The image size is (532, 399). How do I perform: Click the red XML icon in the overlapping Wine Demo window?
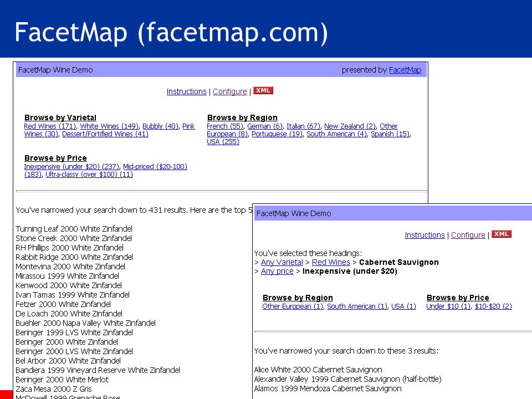(x=501, y=234)
